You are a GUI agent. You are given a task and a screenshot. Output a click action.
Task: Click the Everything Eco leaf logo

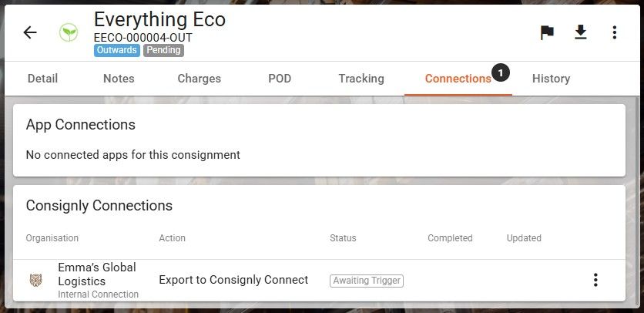[x=69, y=32]
